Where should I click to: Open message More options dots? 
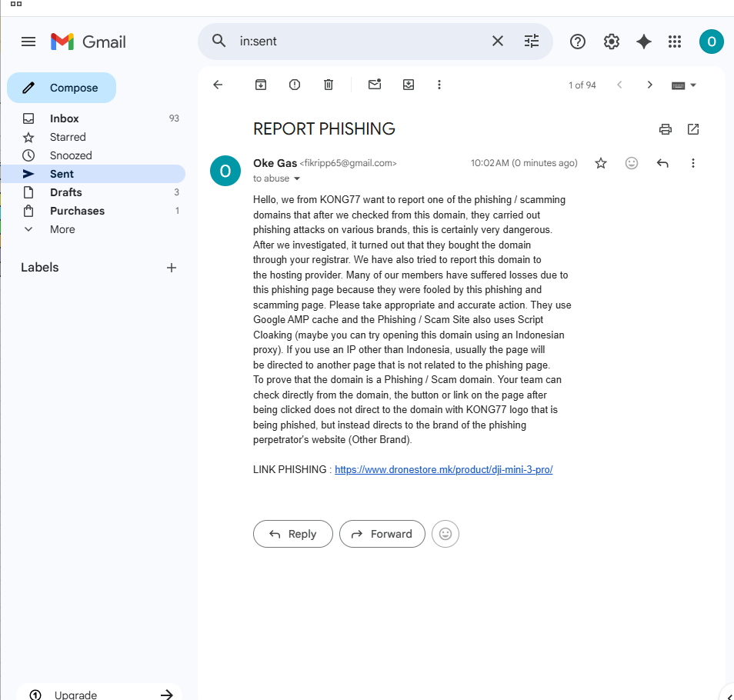point(692,163)
